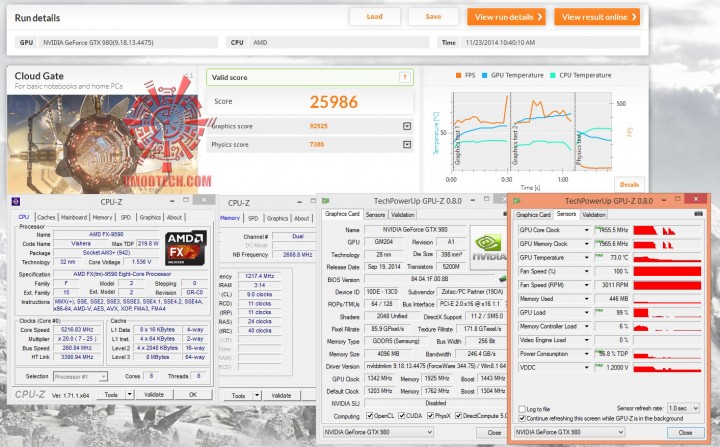Viewport: 720px width, 447px height.
Task: Click the NVIDIA logo in GPU-Z Graphics Card window
Action: [488, 248]
